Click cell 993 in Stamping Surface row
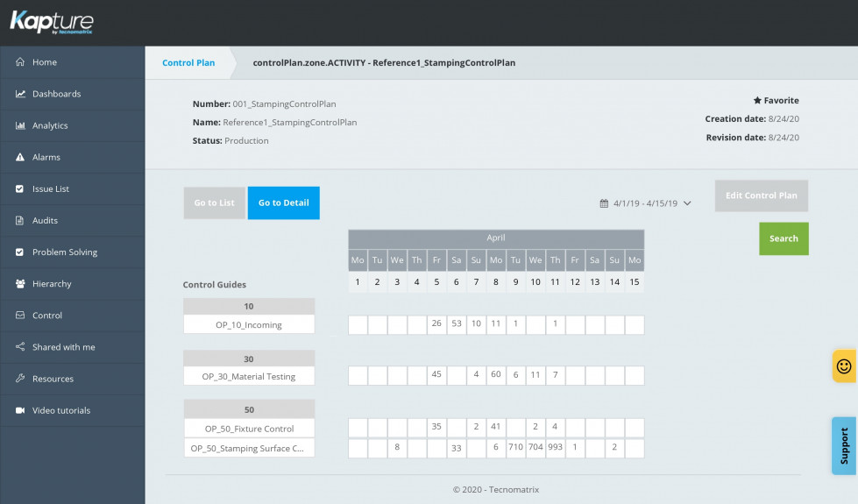The width and height of the screenshot is (858, 504). pyautogui.click(x=555, y=448)
